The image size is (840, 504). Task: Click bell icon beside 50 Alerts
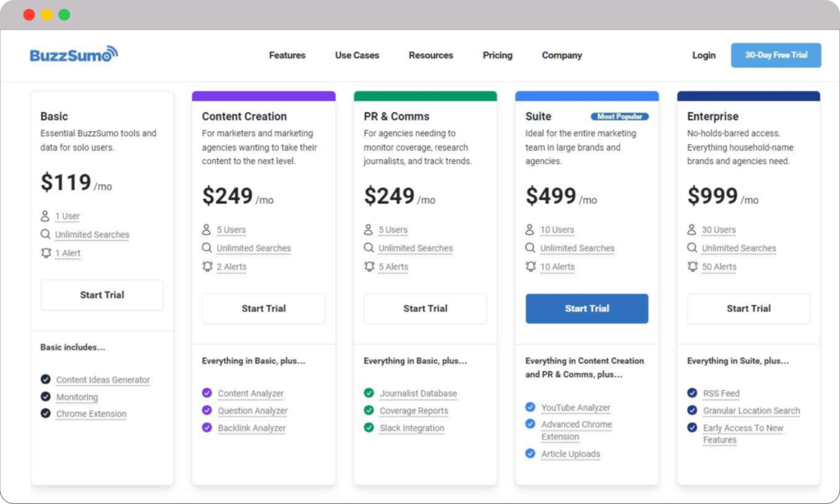pyautogui.click(x=692, y=266)
